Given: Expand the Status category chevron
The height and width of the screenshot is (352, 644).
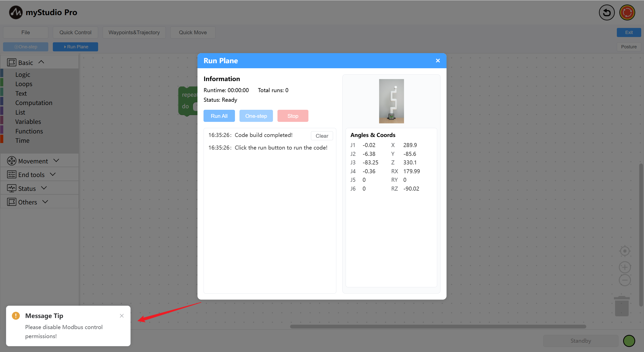Looking at the screenshot, I should [44, 188].
